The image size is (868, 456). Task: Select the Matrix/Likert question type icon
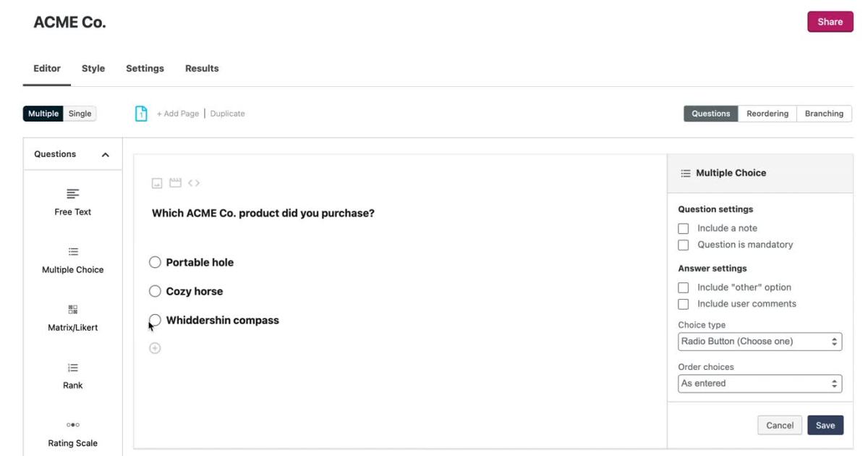click(x=72, y=309)
